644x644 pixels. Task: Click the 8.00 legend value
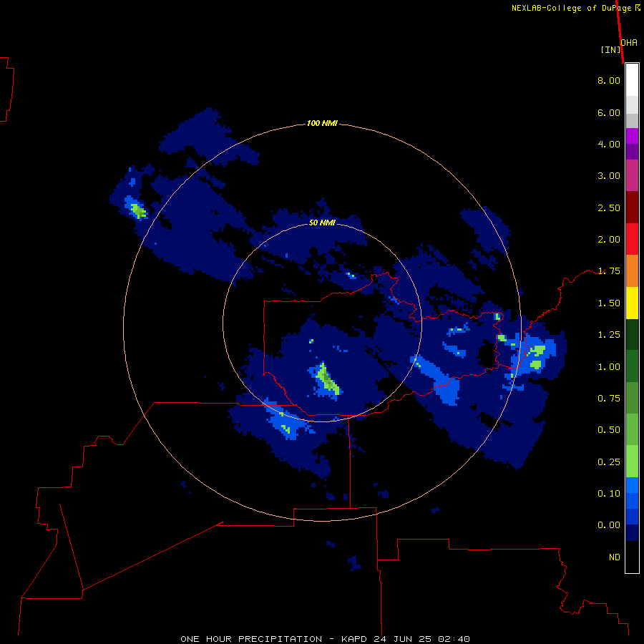point(609,80)
